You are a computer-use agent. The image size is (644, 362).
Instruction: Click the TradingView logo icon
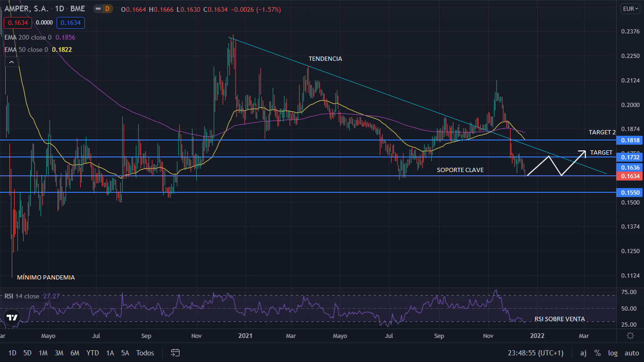(12, 317)
